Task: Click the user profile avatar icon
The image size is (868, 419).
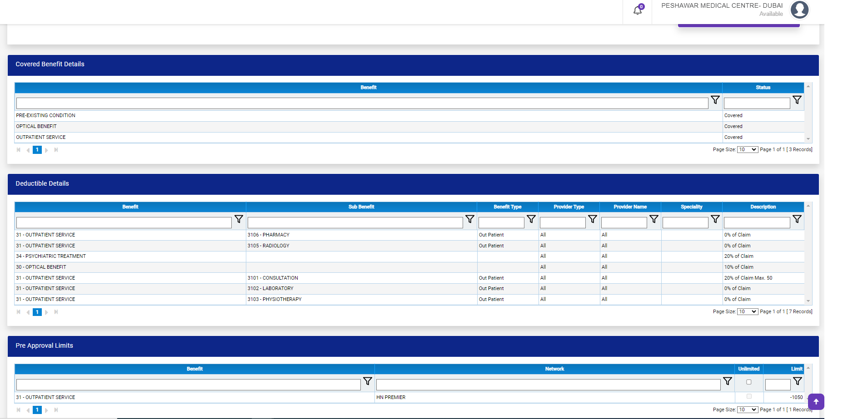Action: (x=799, y=10)
